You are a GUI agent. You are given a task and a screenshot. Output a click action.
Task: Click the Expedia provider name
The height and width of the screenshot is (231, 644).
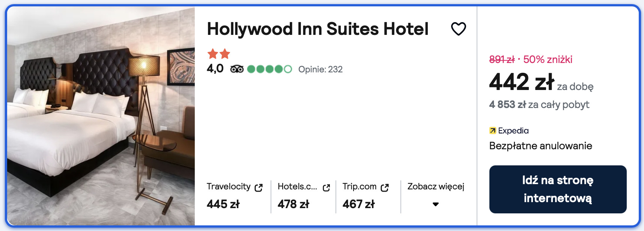(513, 130)
